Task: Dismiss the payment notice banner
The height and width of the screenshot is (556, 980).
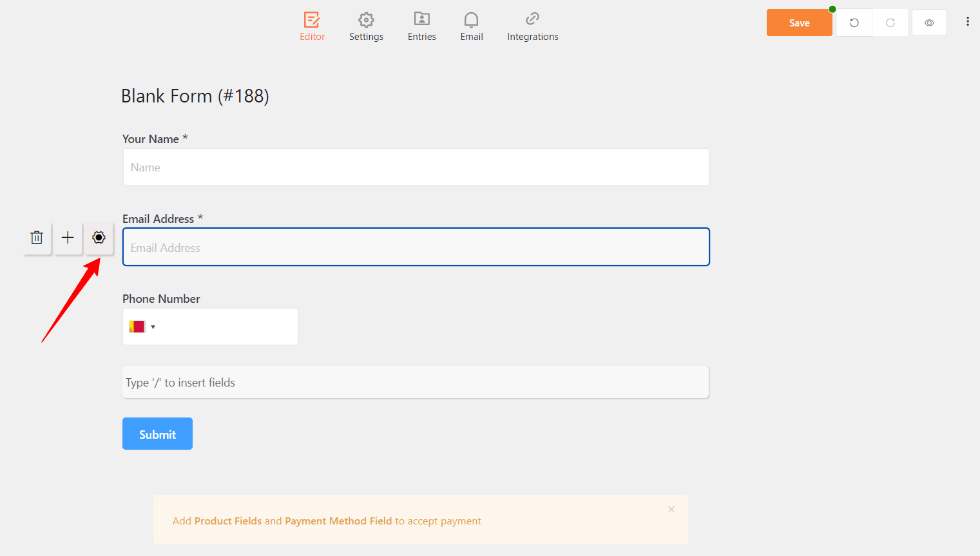Action: pos(671,509)
